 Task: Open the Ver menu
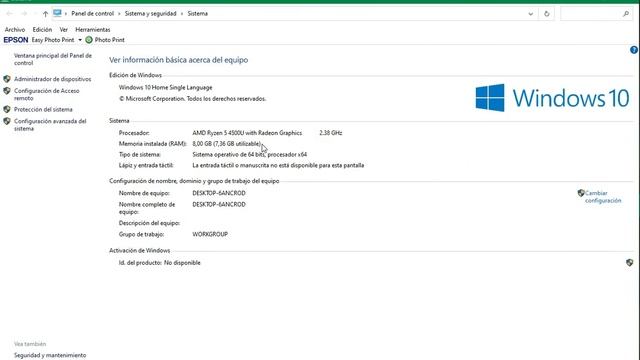(x=64, y=29)
